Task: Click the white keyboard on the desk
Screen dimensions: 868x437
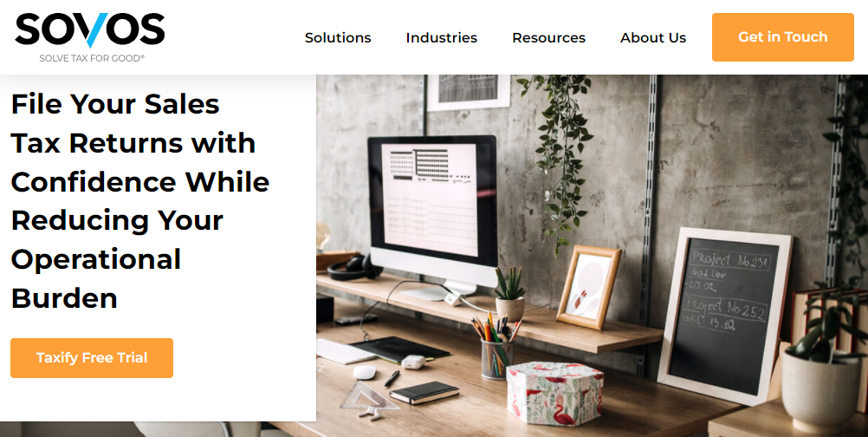Action: point(346,351)
